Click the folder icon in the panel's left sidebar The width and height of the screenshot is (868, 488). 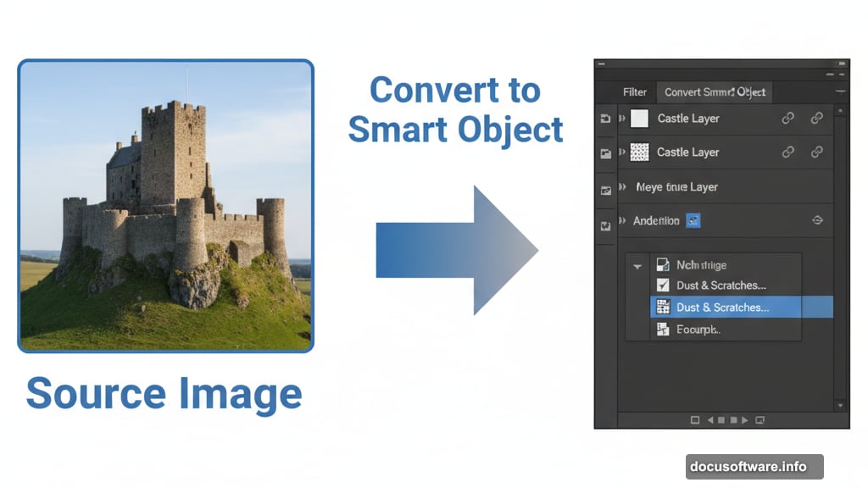pos(605,152)
